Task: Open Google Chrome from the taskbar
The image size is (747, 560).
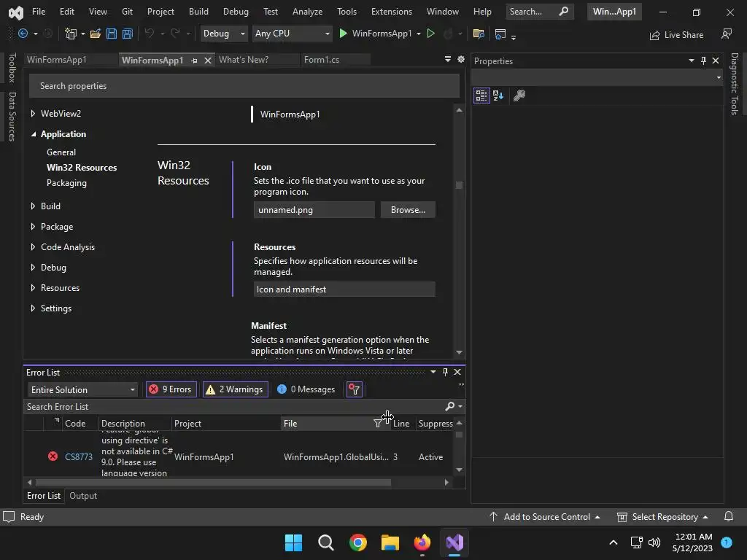Action: coord(357,542)
